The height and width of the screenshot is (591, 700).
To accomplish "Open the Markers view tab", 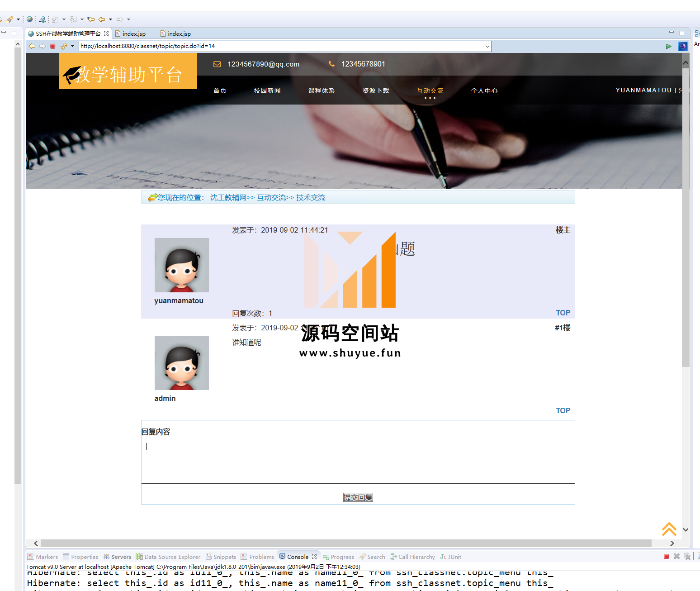I will point(43,557).
